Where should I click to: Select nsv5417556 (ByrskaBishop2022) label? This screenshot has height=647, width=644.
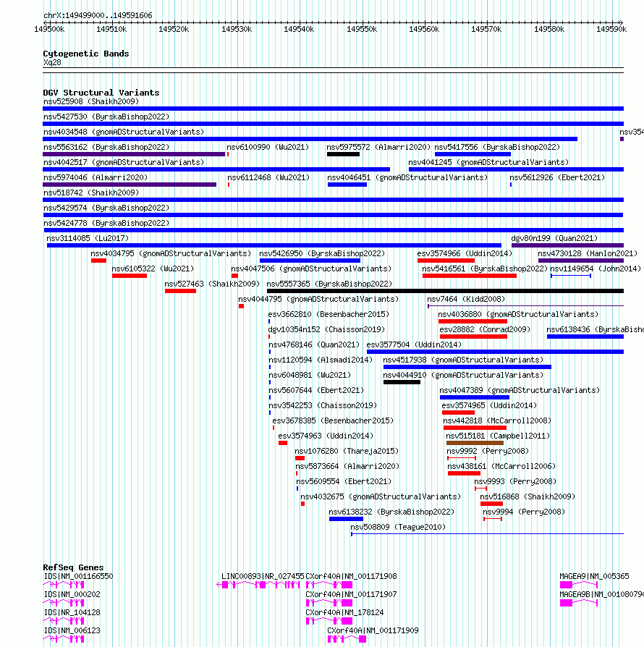click(497, 148)
